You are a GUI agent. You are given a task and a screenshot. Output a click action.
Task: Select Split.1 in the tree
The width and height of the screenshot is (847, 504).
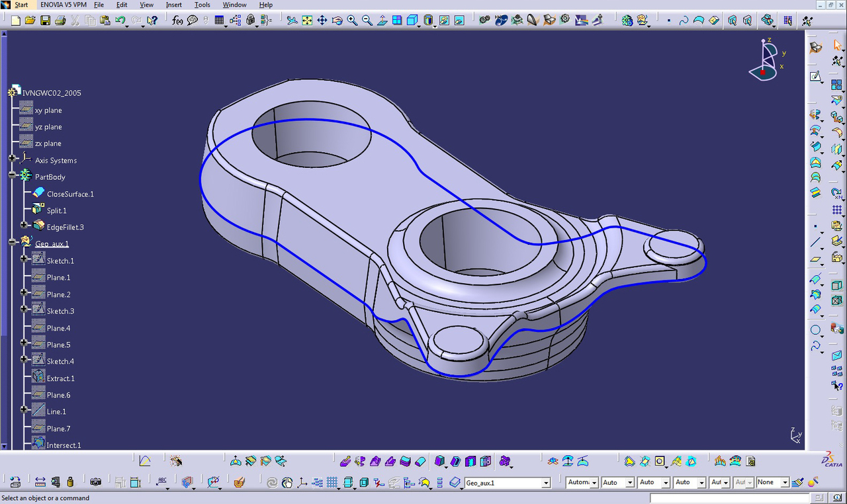[x=57, y=210]
